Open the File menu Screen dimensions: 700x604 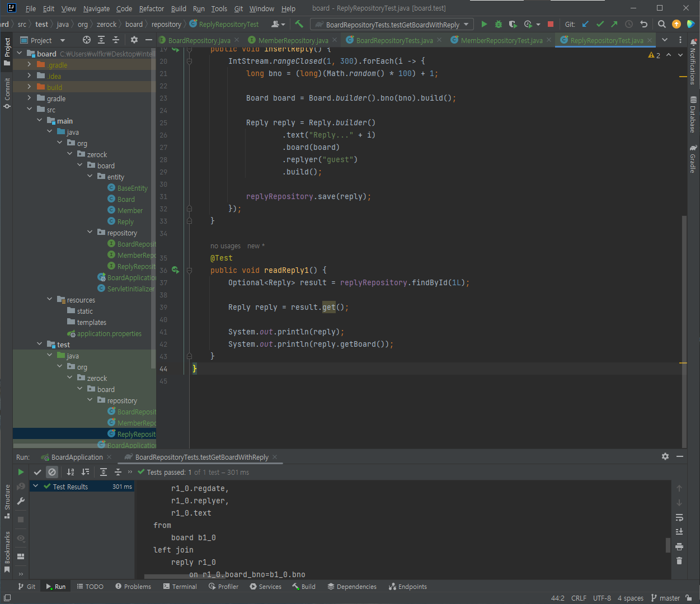click(31, 8)
